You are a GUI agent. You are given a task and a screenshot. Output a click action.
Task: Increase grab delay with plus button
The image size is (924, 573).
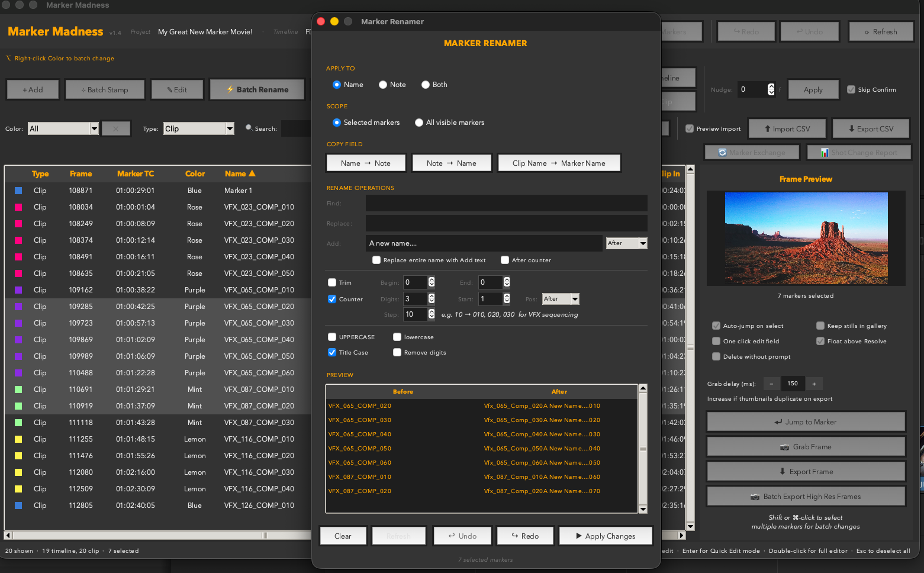[814, 384]
